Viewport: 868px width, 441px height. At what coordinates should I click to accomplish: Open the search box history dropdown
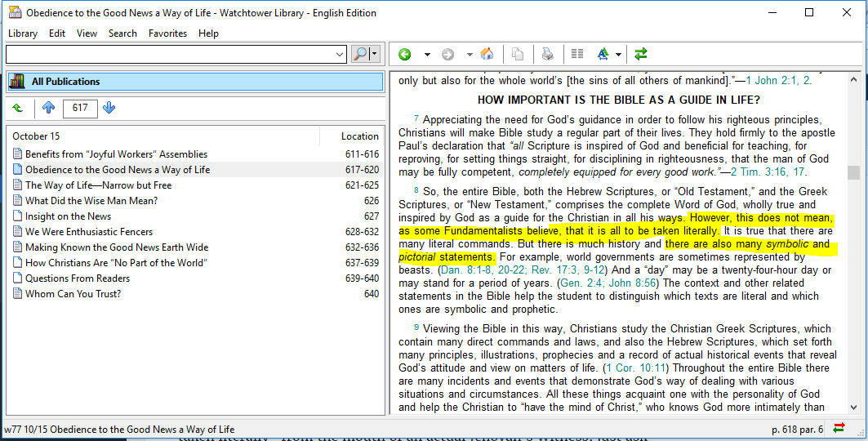(x=341, y=55)
